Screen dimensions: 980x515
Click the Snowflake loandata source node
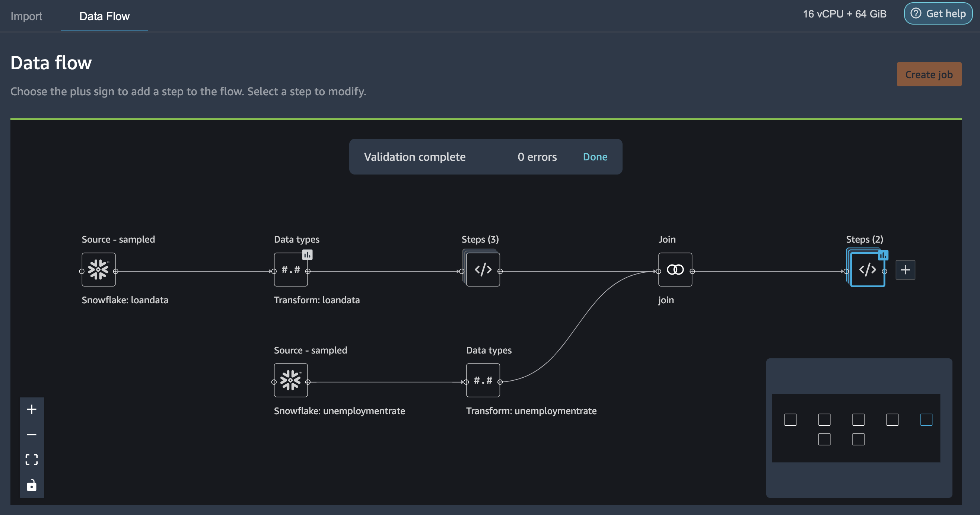click(x=99, y=269)
